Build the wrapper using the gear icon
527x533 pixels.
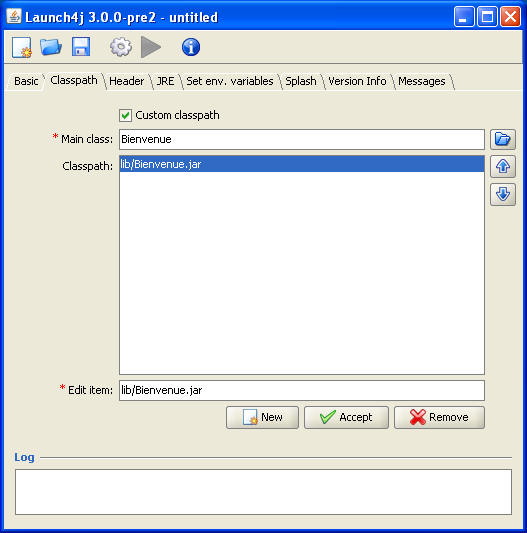coord(121,47)
